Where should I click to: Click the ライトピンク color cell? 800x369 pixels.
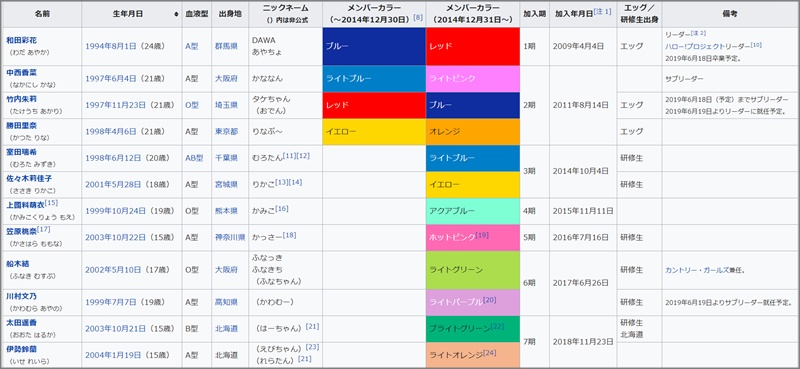coord(472,79)
